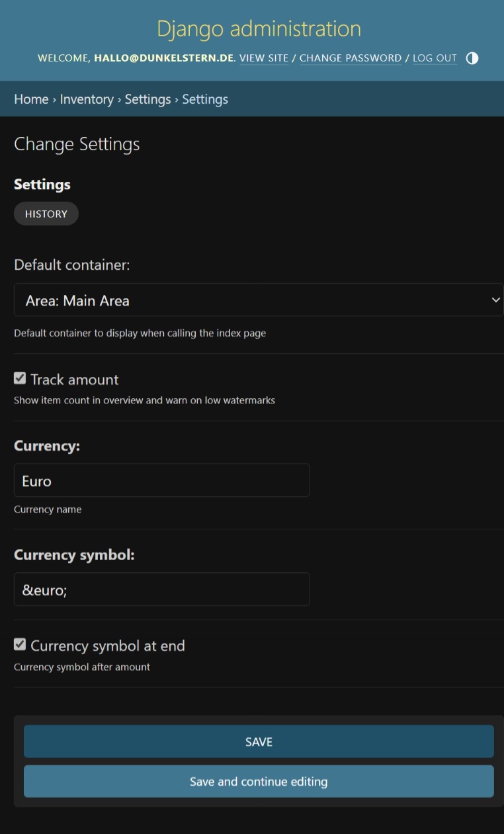The height and width of the screenshot is (834, 504).
Task: Uncheck the Track amount checkbox
Action: point(20,378)
